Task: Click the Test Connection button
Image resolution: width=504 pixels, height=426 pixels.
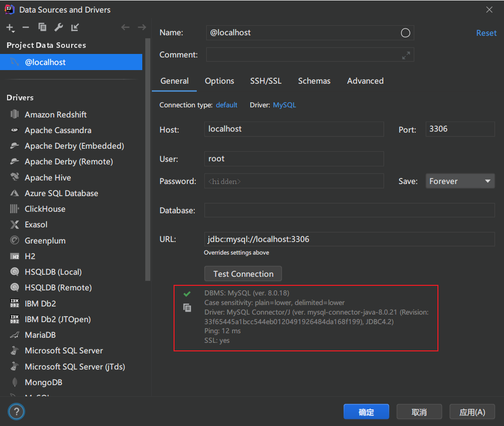Action: tap(243, 273)
